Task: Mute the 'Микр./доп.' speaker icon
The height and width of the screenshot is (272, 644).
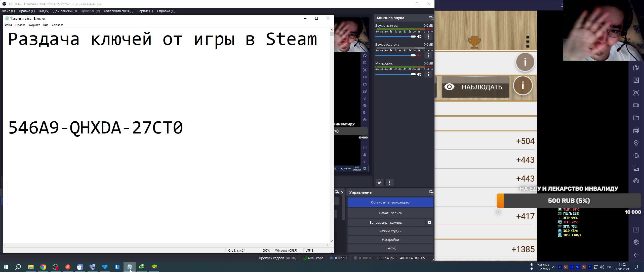Action: 419,74
